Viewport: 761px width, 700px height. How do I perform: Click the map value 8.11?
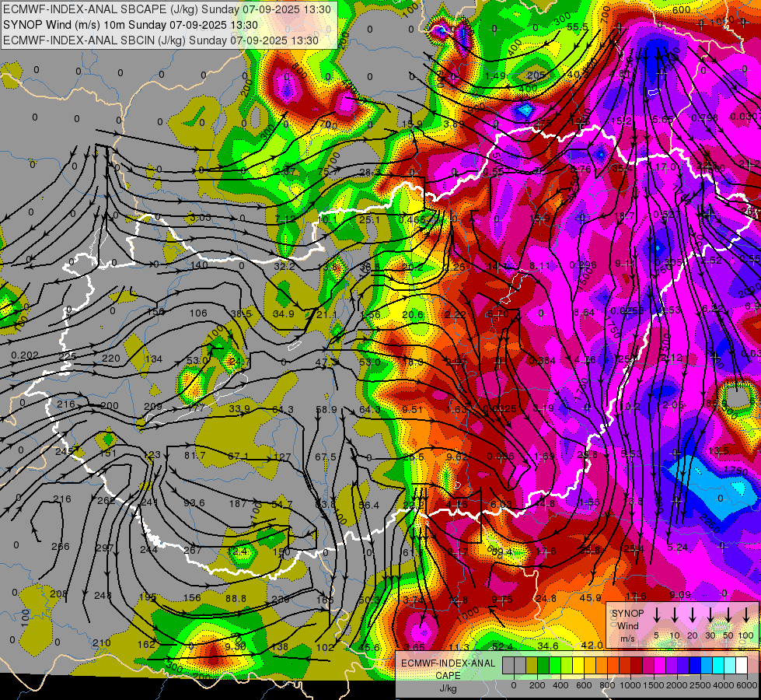(540, 265)
